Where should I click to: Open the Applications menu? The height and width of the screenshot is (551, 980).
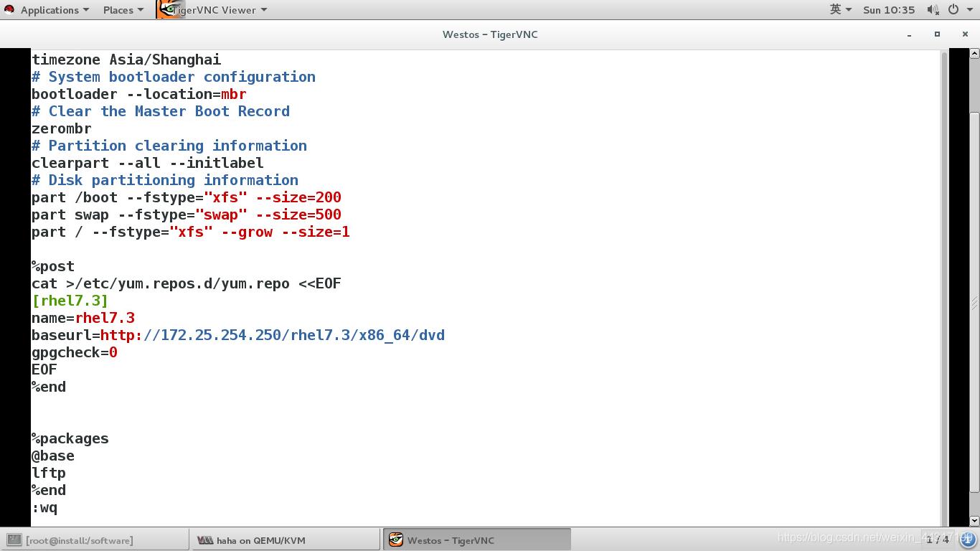point(55,10)
